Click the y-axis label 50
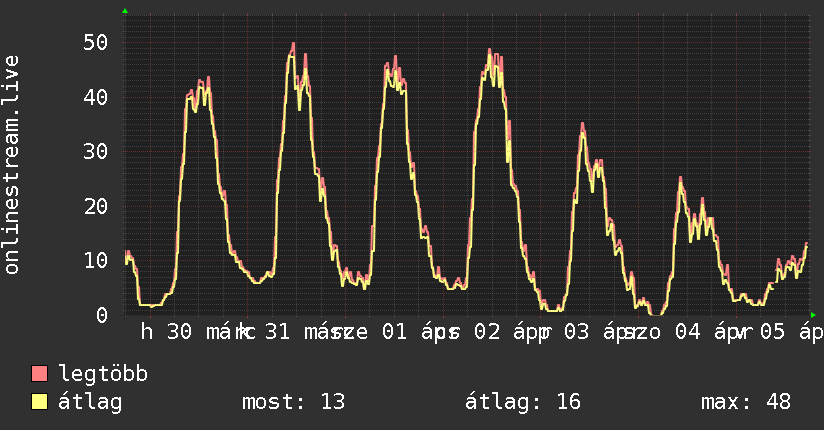824x430 pixels. coord(96,43)
